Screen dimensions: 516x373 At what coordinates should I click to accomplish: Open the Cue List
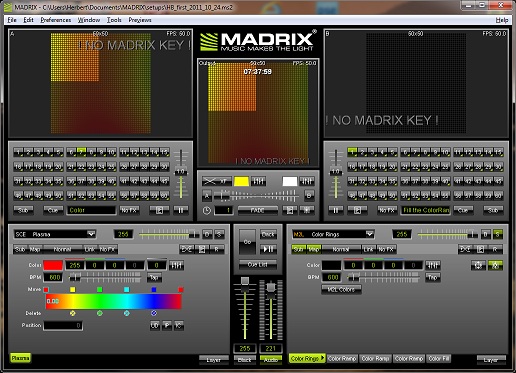(x=258, y=265)
